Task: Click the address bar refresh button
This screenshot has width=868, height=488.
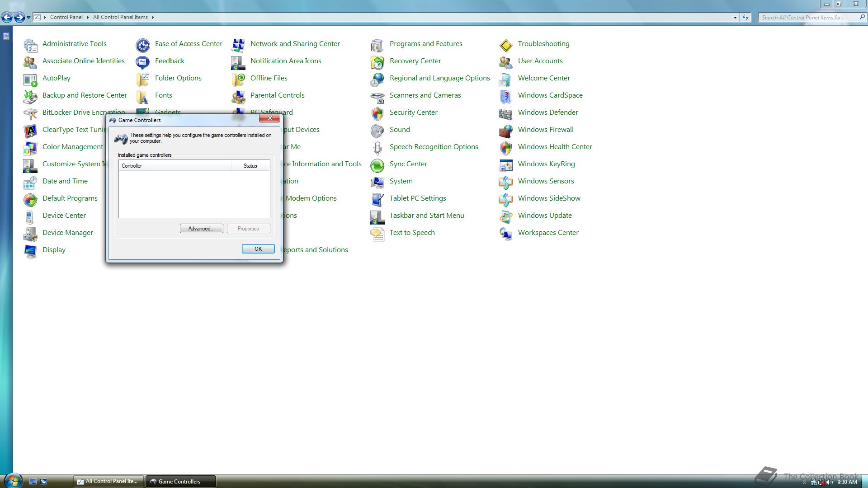Action: point(745,17)
